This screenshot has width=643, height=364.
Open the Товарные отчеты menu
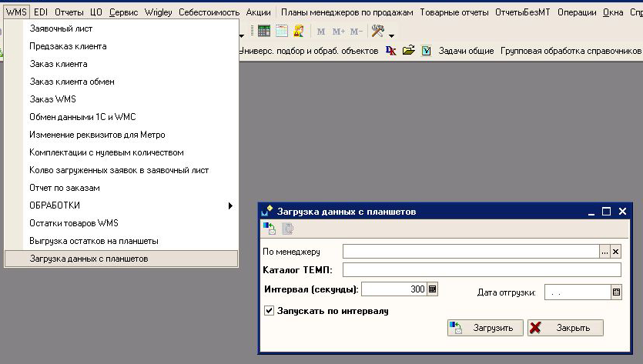(454, 12)
